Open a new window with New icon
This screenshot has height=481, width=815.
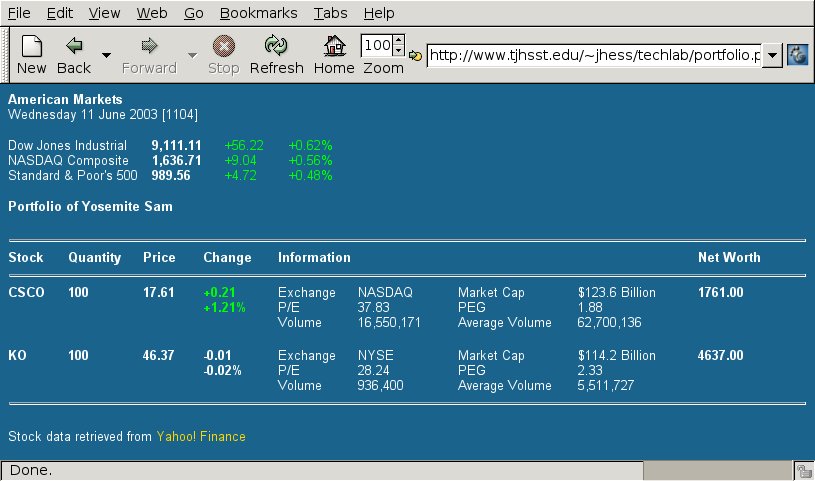point(32,46)
